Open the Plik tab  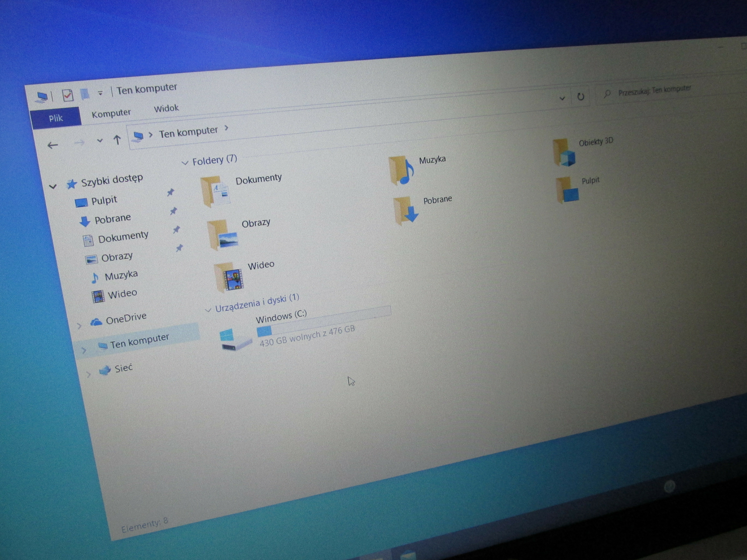[56, 118]
